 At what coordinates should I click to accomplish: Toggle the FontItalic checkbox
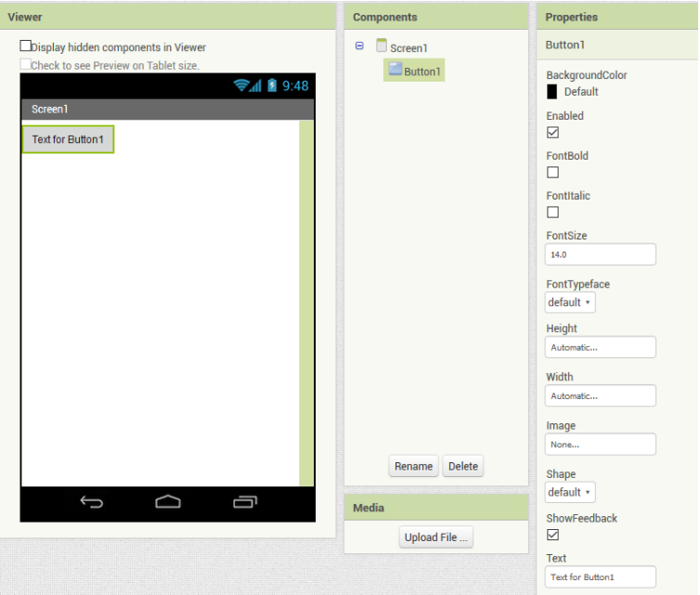tap(552, 212)
